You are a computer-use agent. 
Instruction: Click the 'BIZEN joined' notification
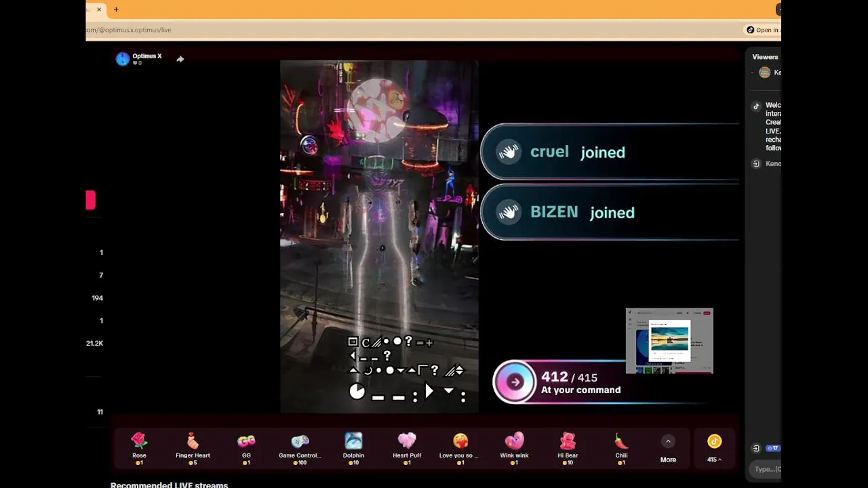point(610,212)
